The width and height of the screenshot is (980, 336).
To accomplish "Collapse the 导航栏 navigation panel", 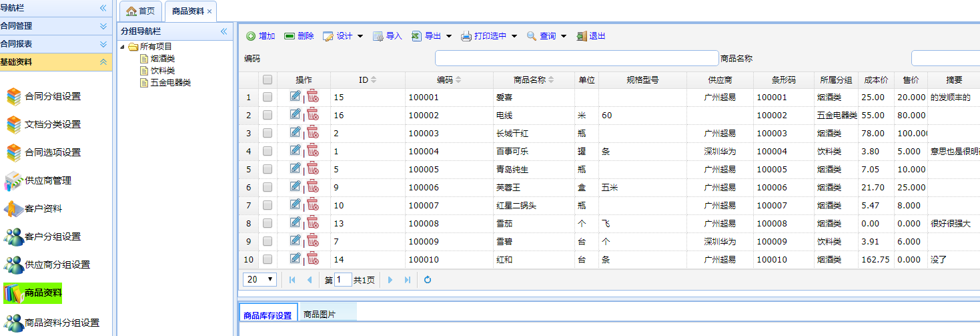I will click(103, 8).
